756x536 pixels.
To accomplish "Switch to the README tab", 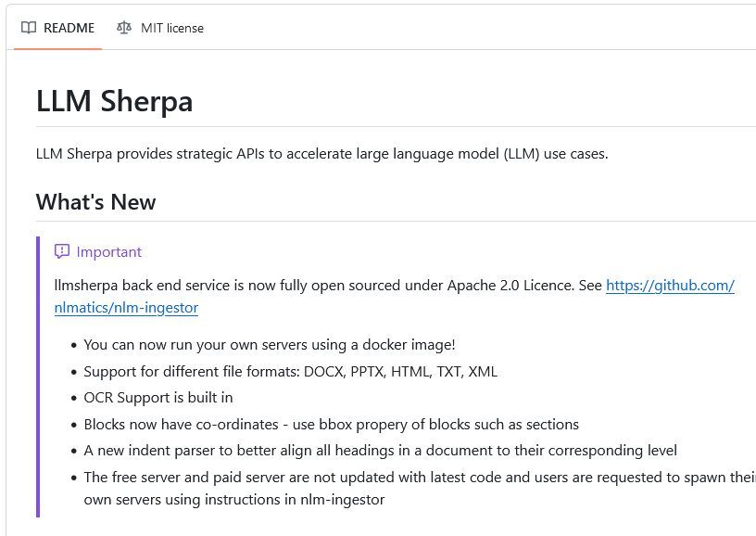I will pos(57,28).
